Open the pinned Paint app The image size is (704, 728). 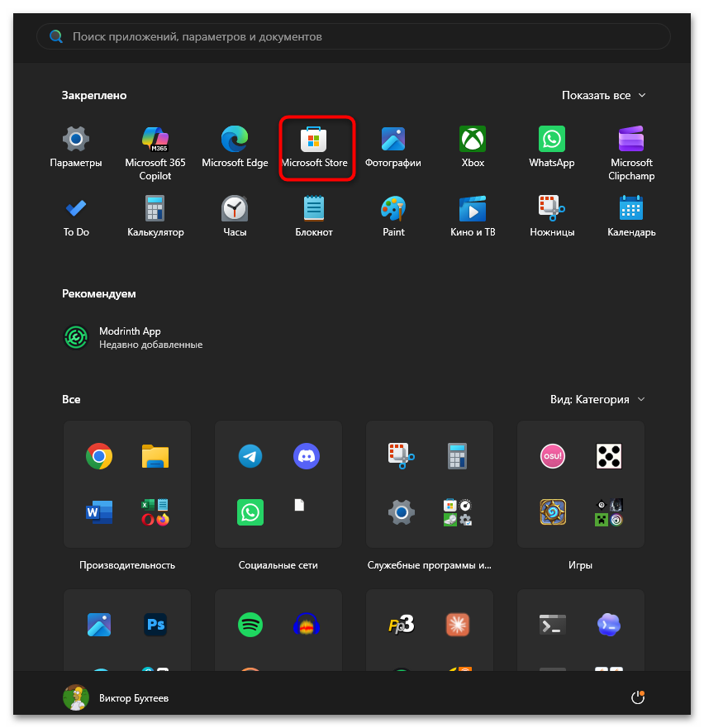(x=393, y=216)
